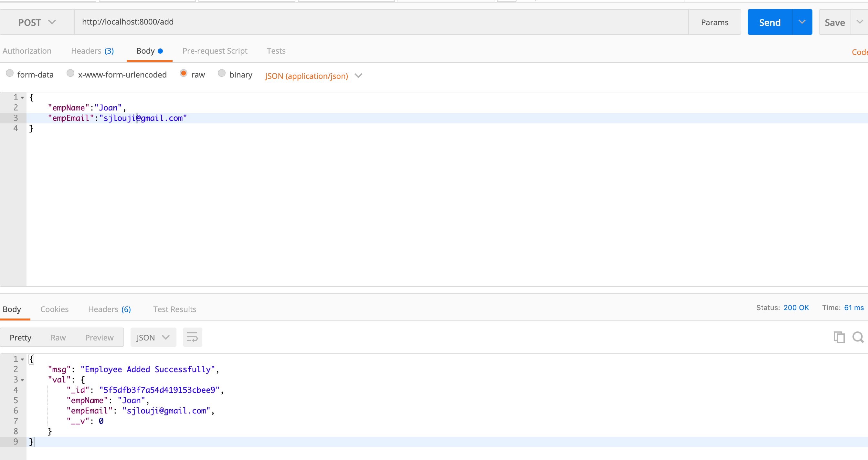This screenshot has width=868, height=460.
Task: Collapse the request body JSON block
Action: pos(22,97)
